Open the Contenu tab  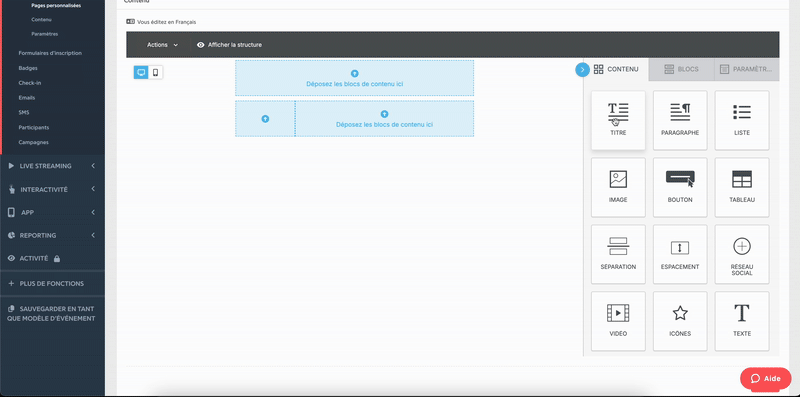[x=616, y=69]
